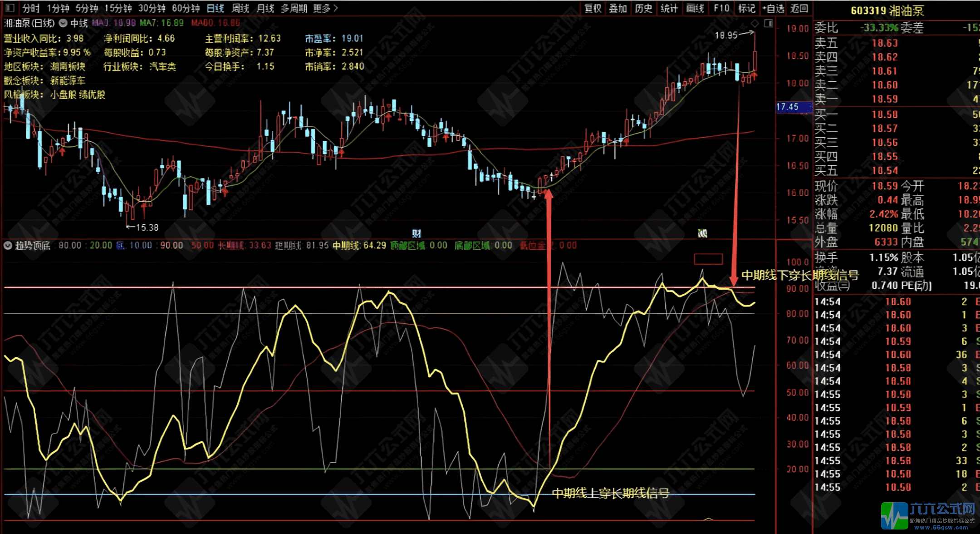Open the main chart indicator dropdown arrow
The image size is (980, 534).
[x=63, y=23]
